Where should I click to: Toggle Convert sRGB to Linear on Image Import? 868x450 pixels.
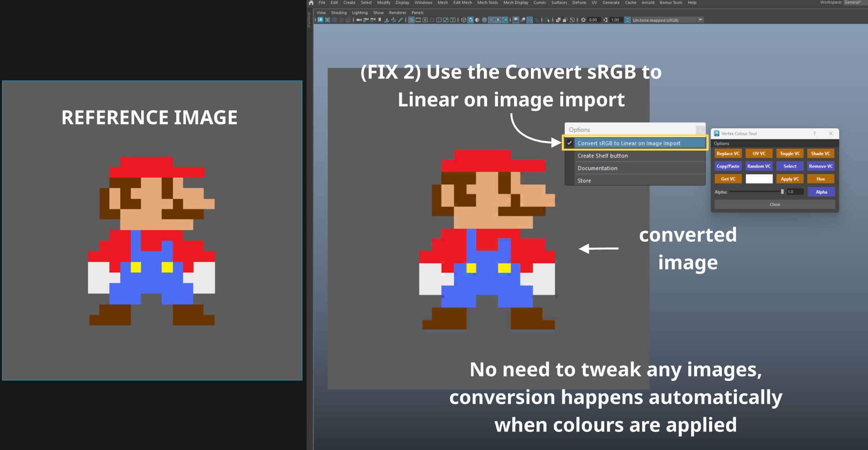point(635,143)
